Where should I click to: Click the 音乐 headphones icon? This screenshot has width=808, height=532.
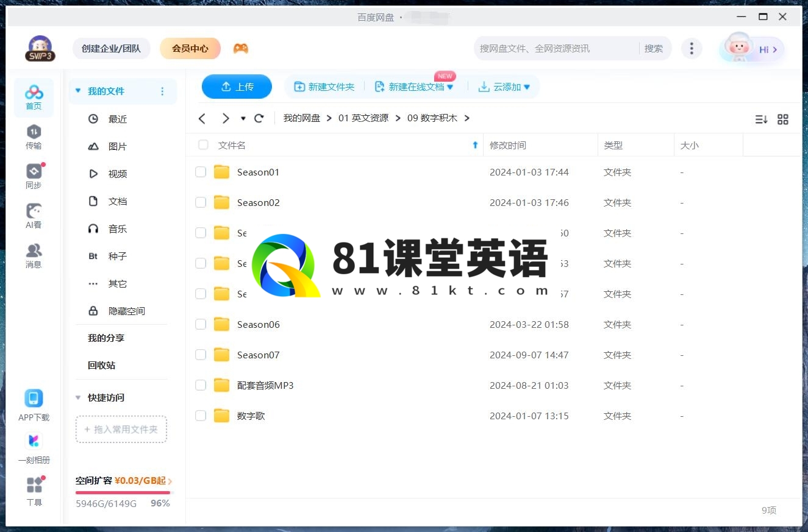coord(93,229)
